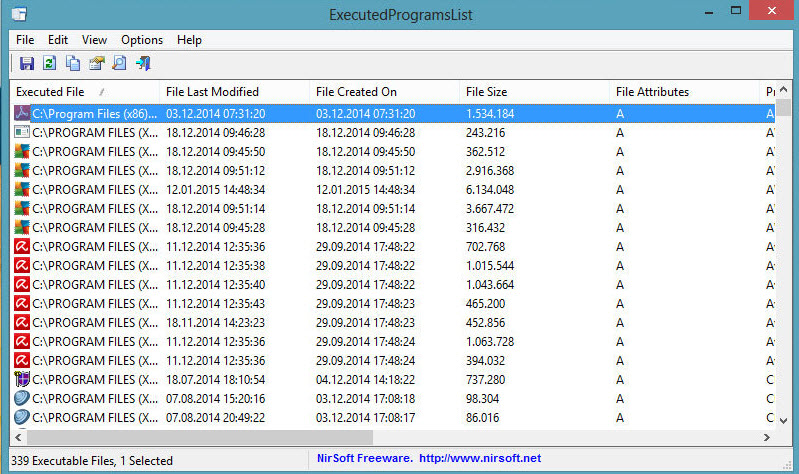Click the file size 702.768 cell

(x=485, y=247)
